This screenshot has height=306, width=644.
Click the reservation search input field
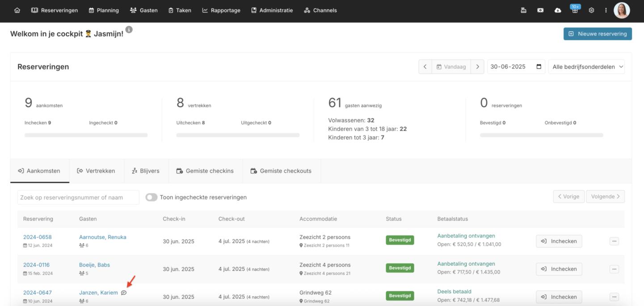pos(78,197)
